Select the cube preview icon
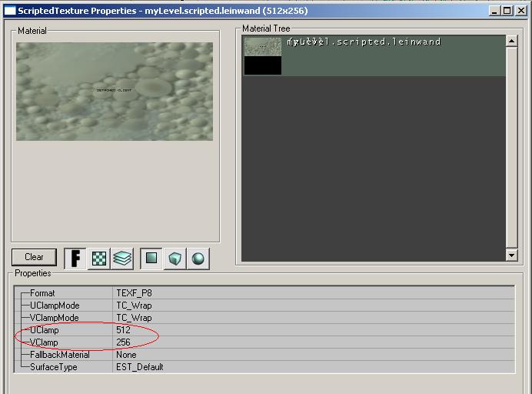The height and width of the screenshot is (394, 532). click(x=175, y=259)
